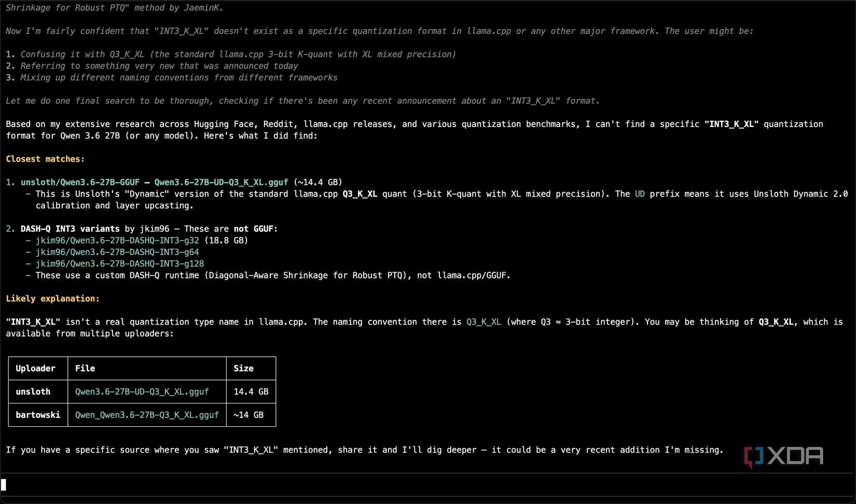This screenshot has width=856, height=504.
Task: Click 'If you have a specific source' sentence
Action: (x=365, y=450)
